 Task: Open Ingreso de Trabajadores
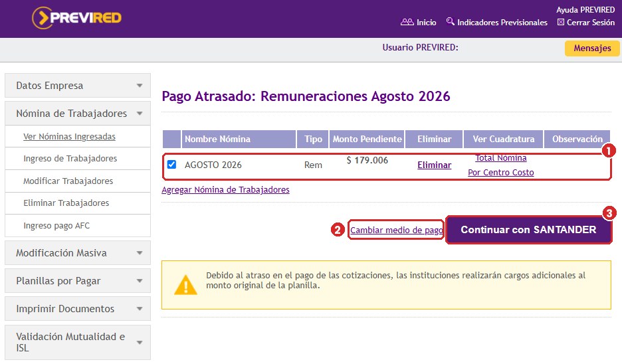click(x=70, y=159)
